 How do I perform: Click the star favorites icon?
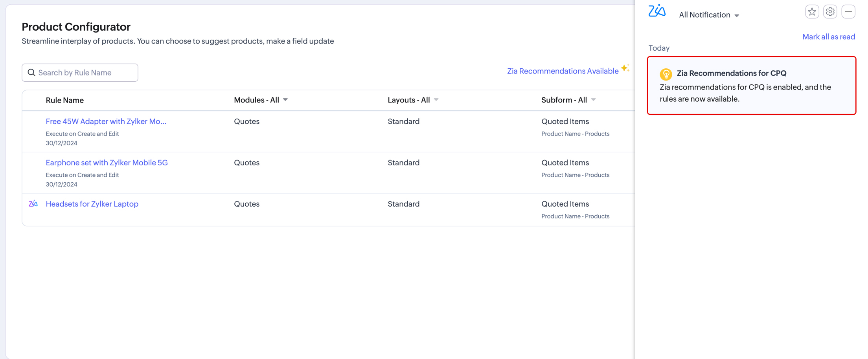812,12
